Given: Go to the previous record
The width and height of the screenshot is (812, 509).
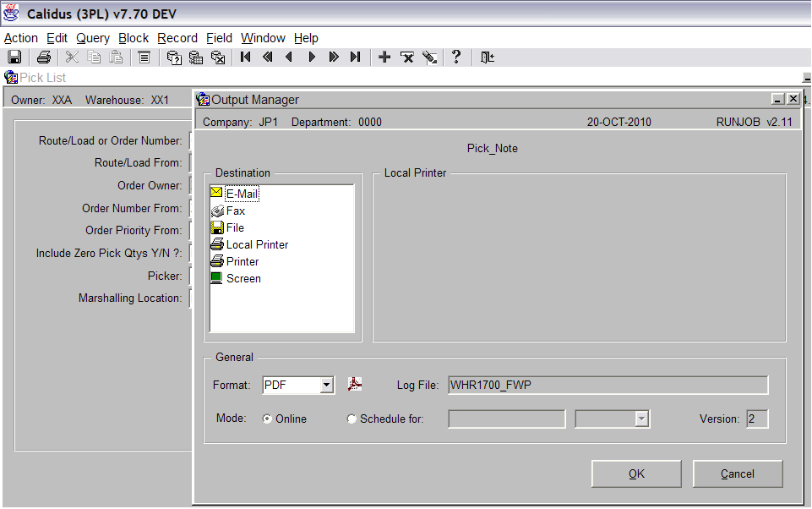Looking at the screenshot, I should coord(290,57).
